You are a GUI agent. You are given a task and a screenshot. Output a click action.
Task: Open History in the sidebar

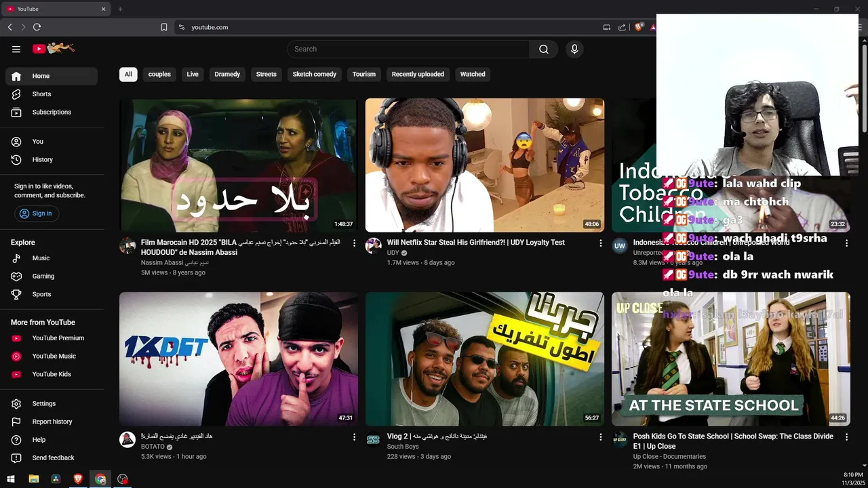pyautogui.click(x=52, y=159)
